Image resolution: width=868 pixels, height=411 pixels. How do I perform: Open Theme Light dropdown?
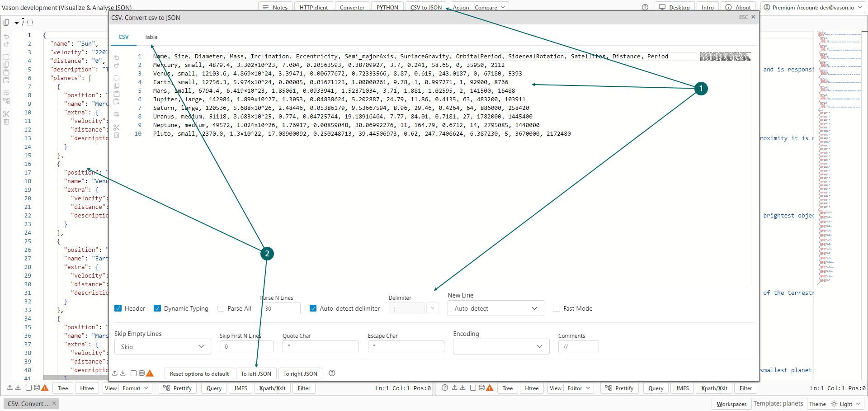[836, 404]
